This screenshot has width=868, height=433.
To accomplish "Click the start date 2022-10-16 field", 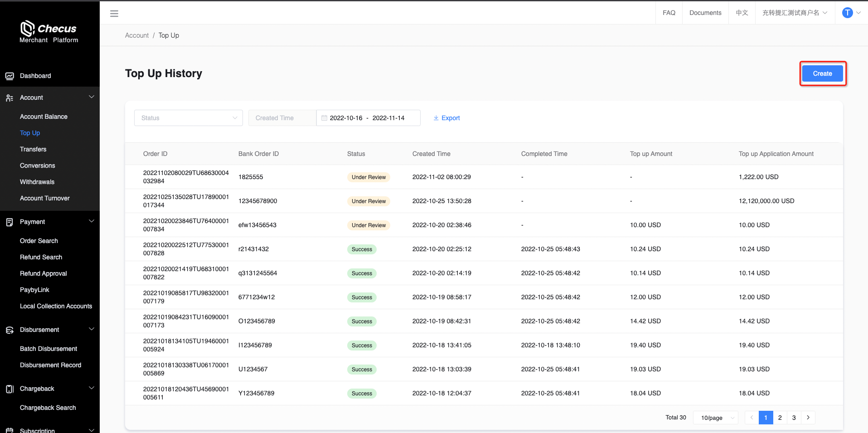I will (346, 118).
